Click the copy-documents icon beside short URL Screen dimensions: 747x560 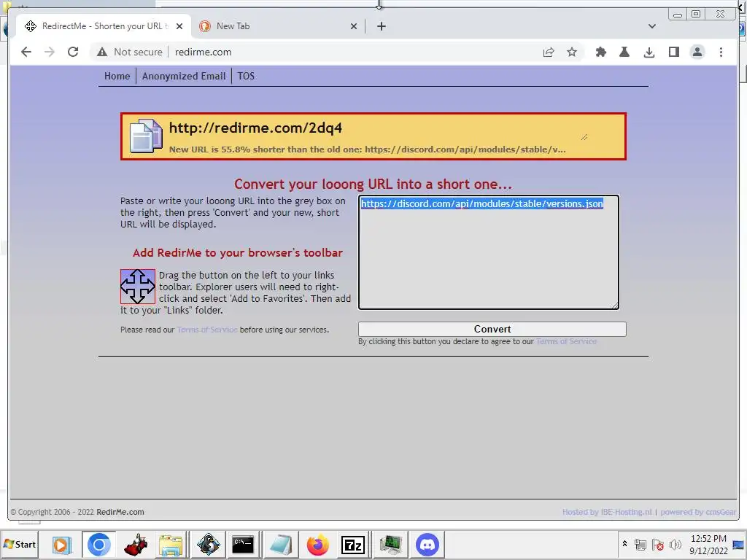point(146,136)
